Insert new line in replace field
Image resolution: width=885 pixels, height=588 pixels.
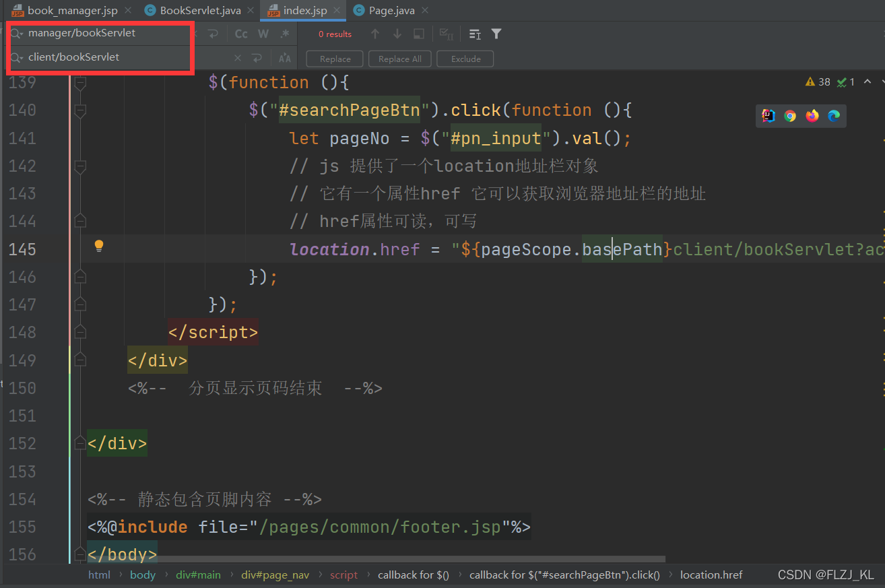[x=257, y=58]
